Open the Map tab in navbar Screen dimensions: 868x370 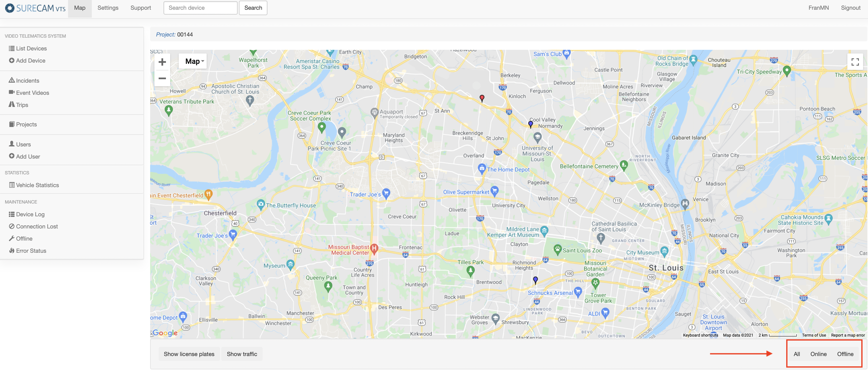(80, 8)
